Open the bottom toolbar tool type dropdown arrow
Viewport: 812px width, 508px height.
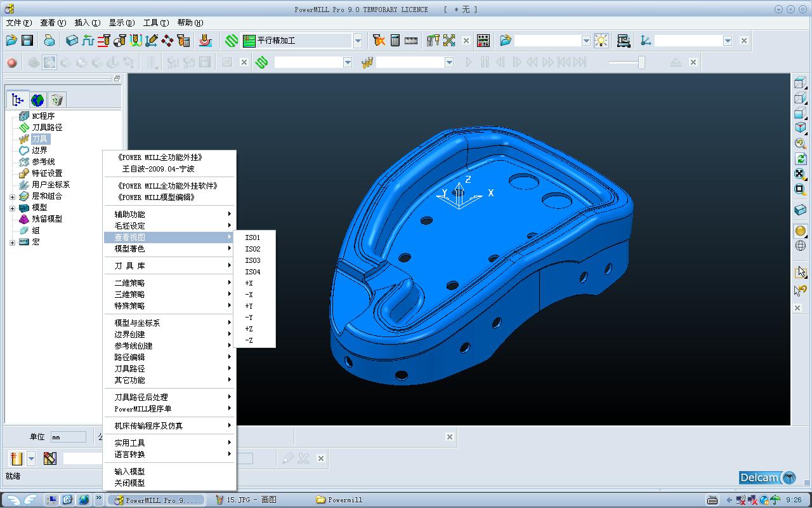(31, 458)
